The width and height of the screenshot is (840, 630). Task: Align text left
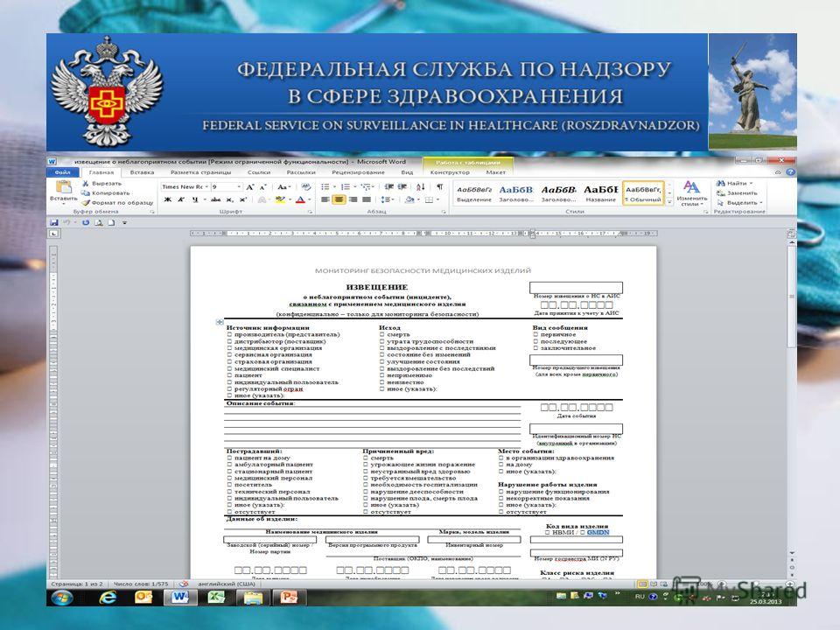pyautogui.click(x=325, y=199)
